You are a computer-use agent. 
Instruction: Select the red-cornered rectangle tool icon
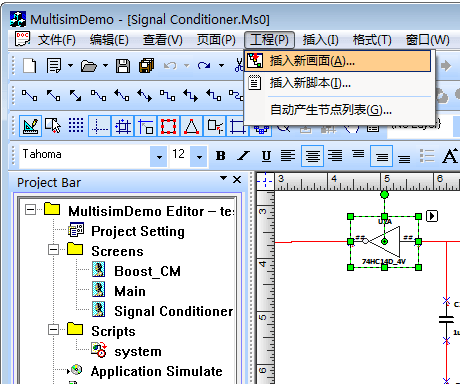(x=168, y=127)
